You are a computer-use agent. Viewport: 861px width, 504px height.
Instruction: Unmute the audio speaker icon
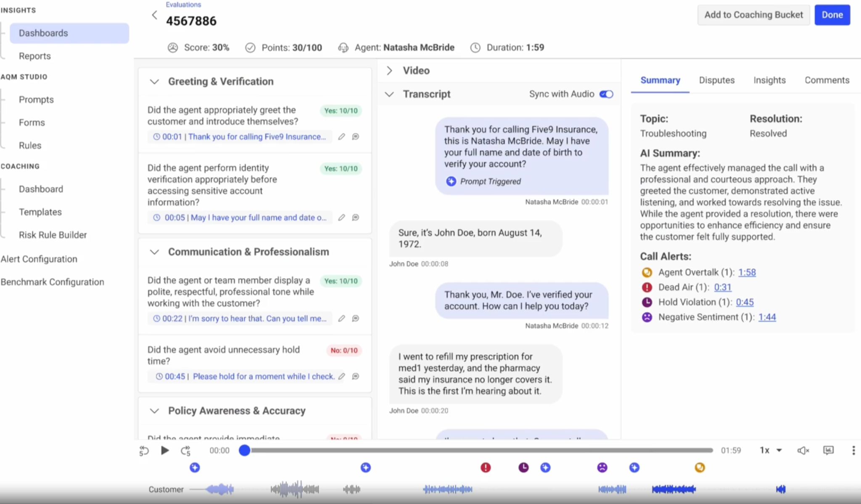click(x=803, y=451)
